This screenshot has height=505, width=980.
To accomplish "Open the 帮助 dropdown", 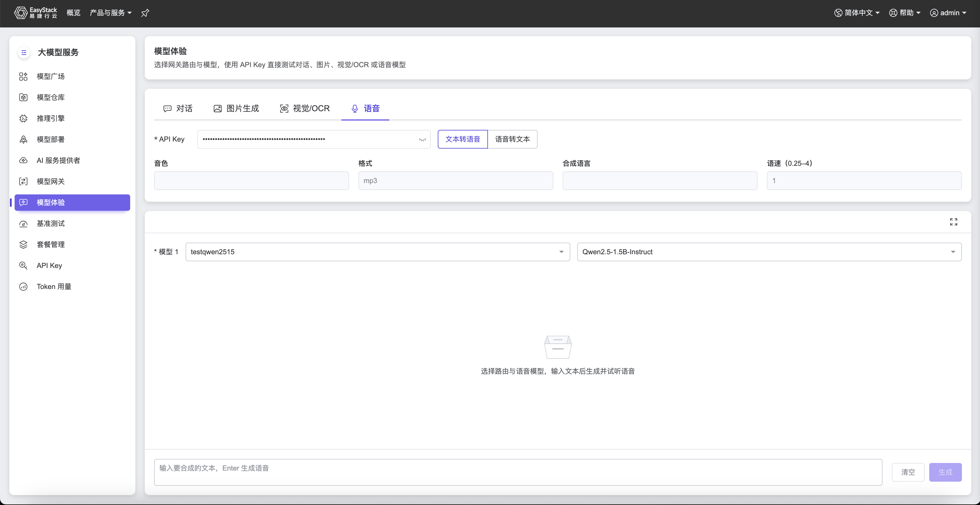I will 905,13.
